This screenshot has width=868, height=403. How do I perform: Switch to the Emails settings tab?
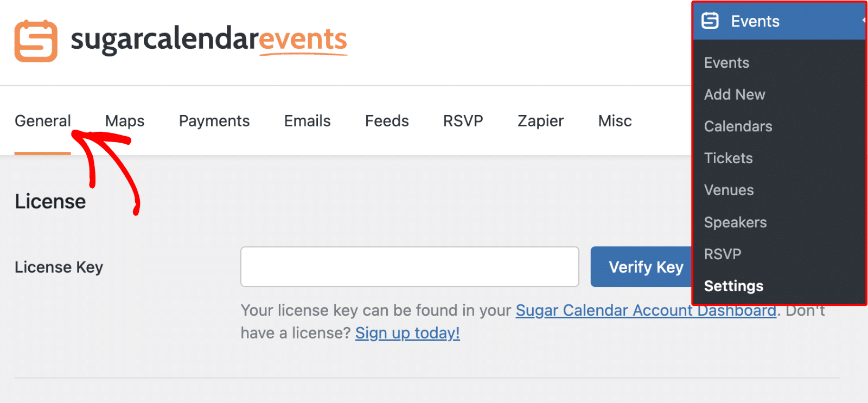307,121
